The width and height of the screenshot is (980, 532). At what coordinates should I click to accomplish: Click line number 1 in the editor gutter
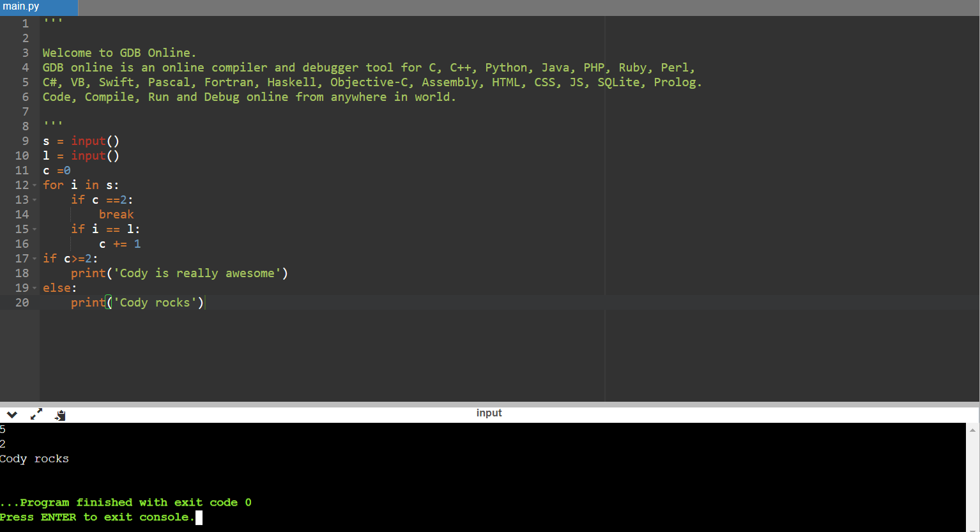pyautogui.click(x=26, y=24)
